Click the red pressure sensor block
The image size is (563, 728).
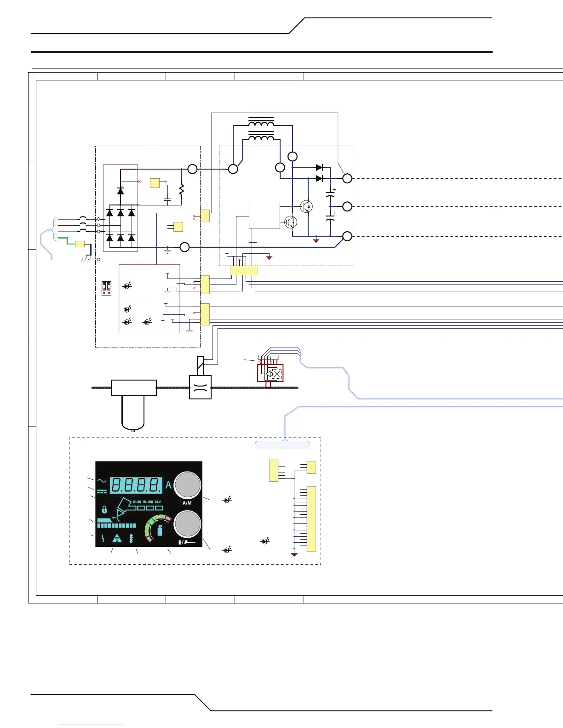(270, 372)
